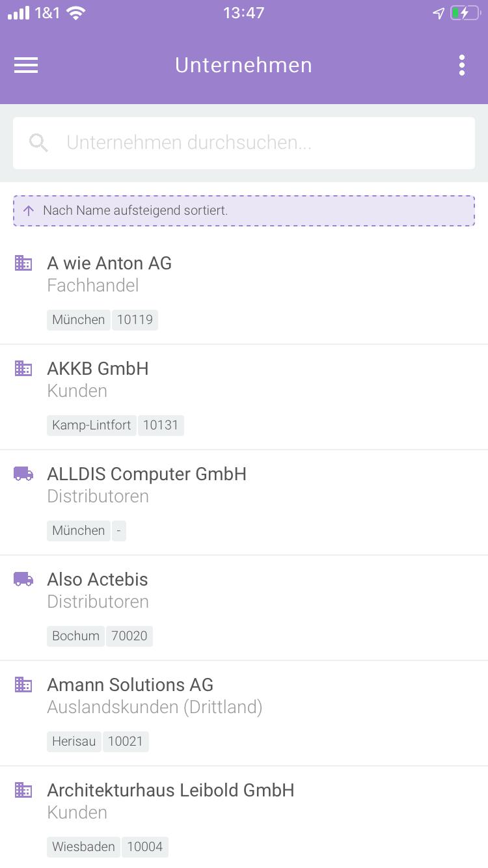Tap truck icon next to Also Actebis
Viewport: 488px width, 868px height.
click(23, 579)
